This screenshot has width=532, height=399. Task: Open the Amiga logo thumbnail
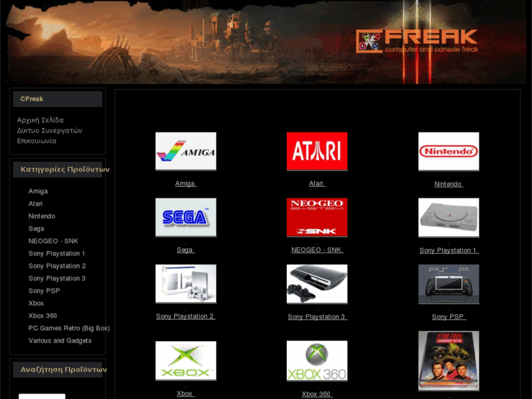click(186, 151)
